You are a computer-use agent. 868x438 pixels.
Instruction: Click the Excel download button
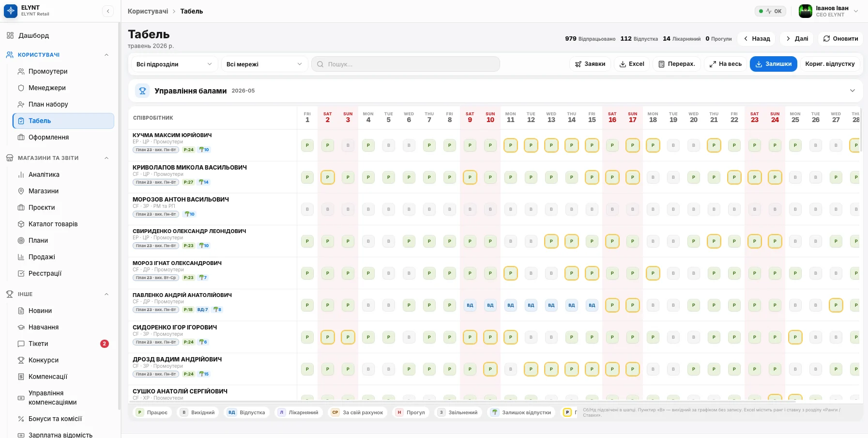pyautogui.click(x=632, y=64)
